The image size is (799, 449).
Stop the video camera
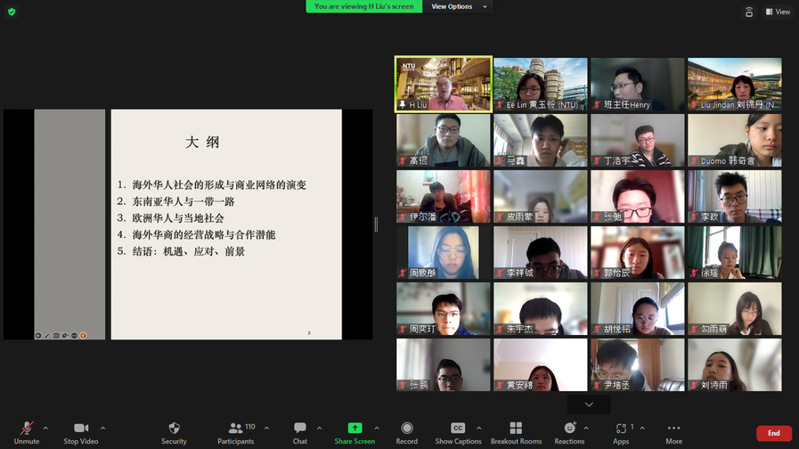pyautogui.click(x=81, y=432)
